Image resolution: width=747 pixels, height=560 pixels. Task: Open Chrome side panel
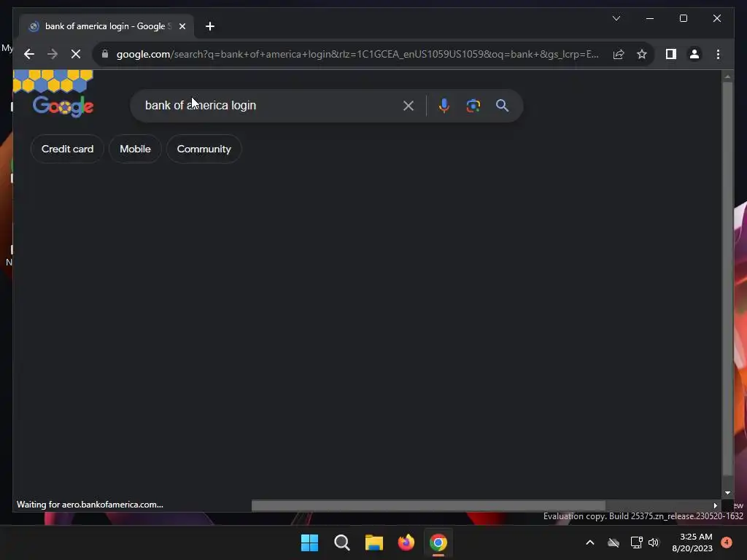(x=671, y=54)
